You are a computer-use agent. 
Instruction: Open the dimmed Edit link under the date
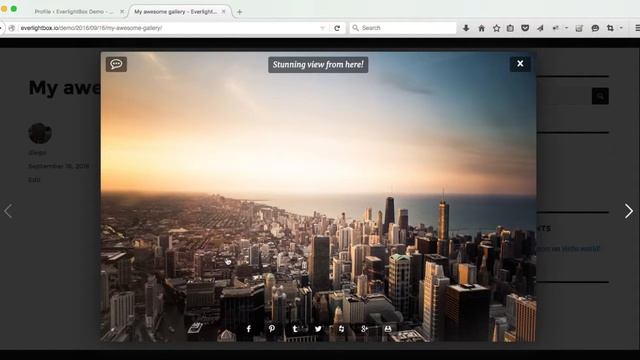[x=34, y=180]
